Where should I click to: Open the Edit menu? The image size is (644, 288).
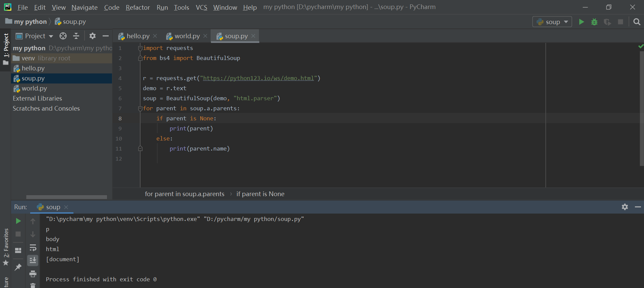pyautogui.click(x=40, y=7)
